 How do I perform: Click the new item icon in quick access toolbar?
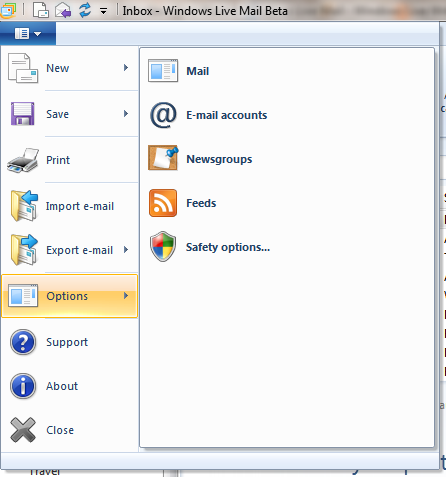[x=41, y=10]
